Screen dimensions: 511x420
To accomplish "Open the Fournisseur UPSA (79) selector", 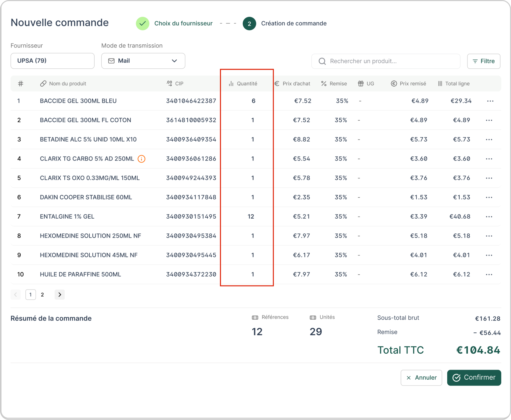I will point(53,61).
